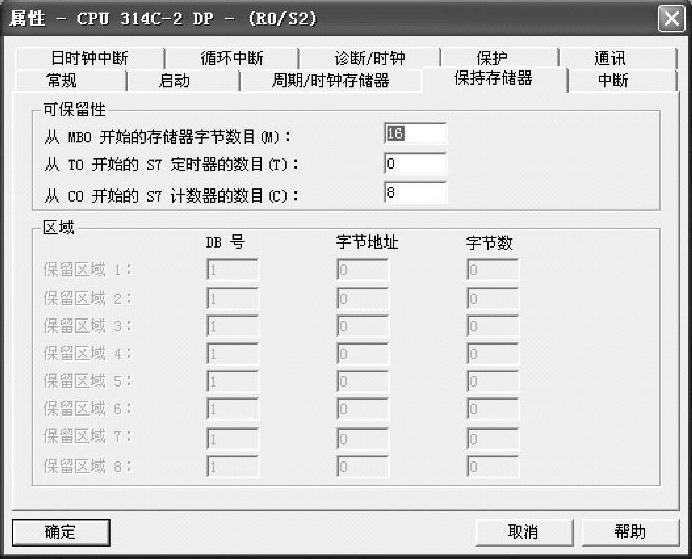Click 字节地址 field for 保留区域 3
Image resolution: width=692 pixels, height=559 pixels.
(362, 326)
